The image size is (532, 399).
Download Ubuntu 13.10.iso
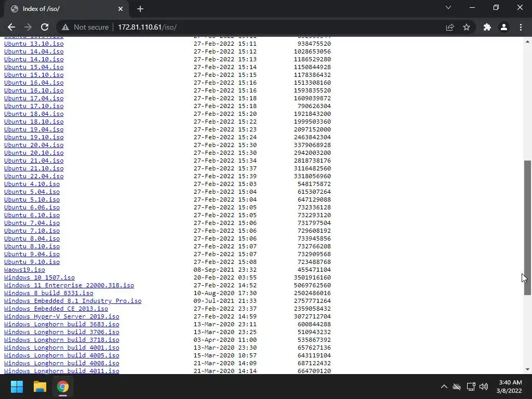[x=34, y=44]
